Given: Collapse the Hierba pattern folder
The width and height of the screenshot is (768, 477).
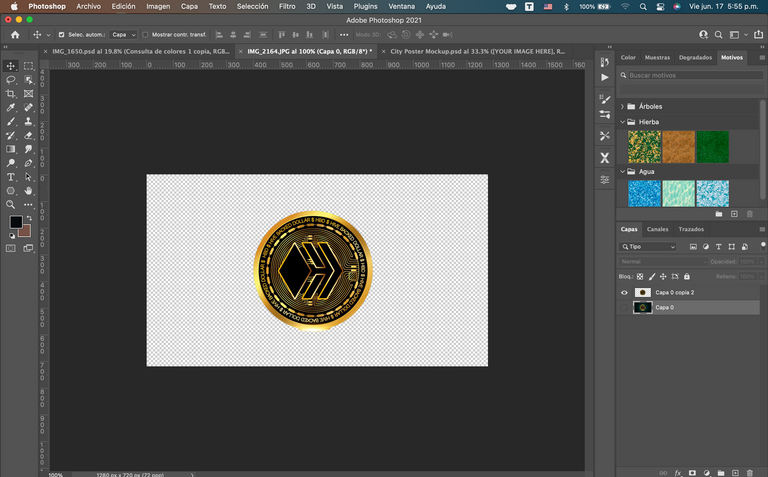Looking at the screenshot, I should click(623, 122).
